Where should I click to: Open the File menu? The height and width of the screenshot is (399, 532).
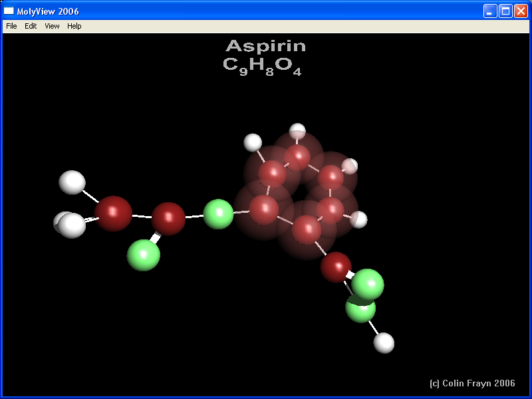pos(11,26)
